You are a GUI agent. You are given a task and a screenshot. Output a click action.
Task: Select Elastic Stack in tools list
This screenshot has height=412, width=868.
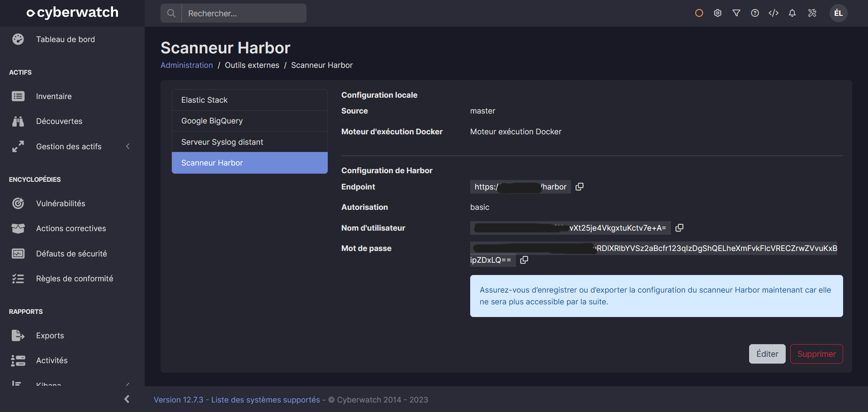click(250, 100)
